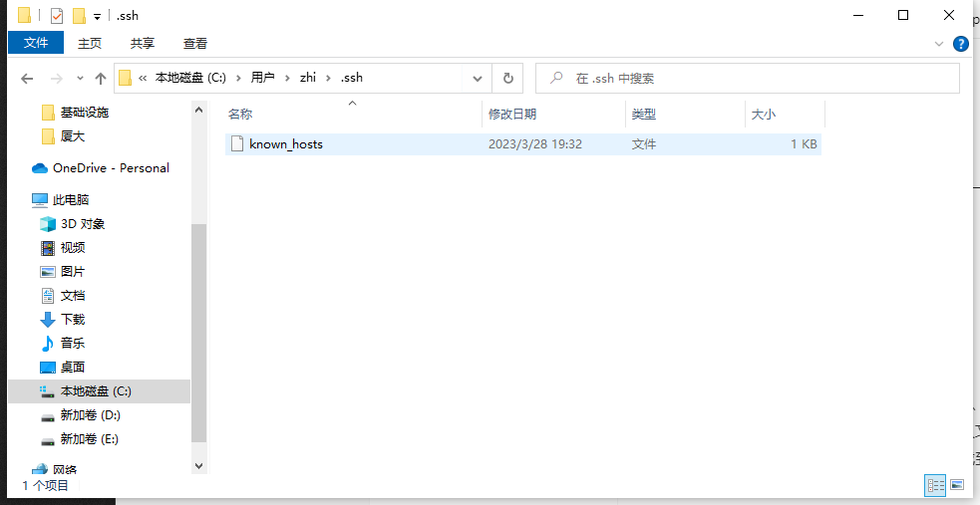Screen dimensions: 980x505
Task: Go up one folder level arrow
Action: (100, 78)
